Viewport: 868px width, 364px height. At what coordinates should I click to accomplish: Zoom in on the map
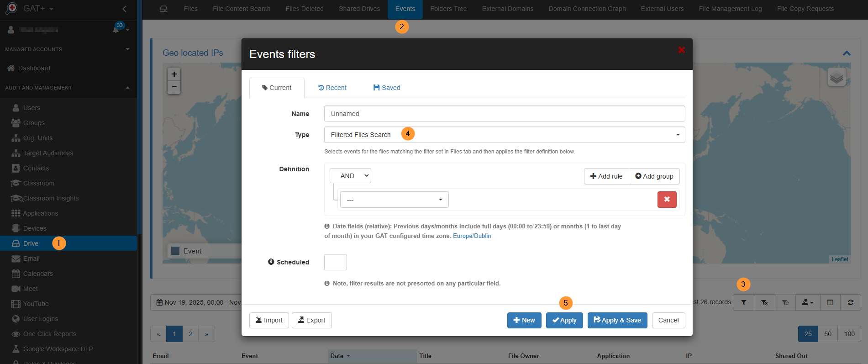[x=174, y=74]
